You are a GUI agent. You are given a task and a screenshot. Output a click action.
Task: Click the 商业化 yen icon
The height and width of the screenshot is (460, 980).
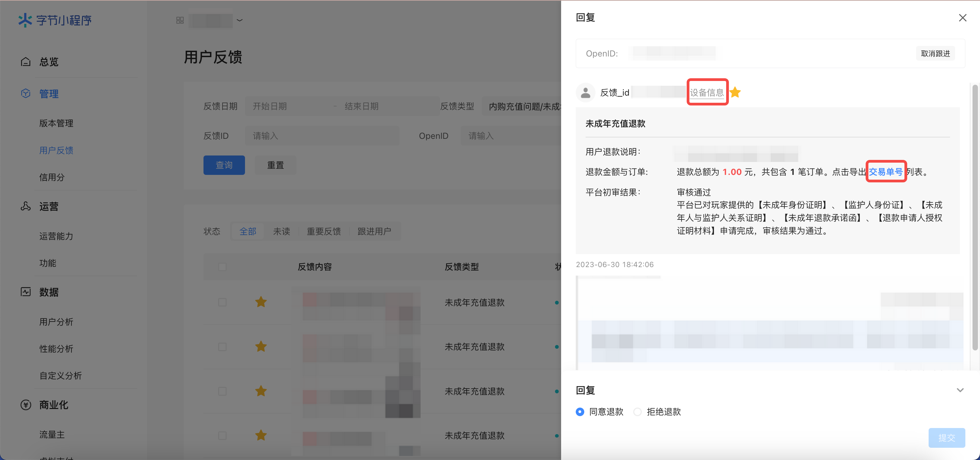point(26,405)
